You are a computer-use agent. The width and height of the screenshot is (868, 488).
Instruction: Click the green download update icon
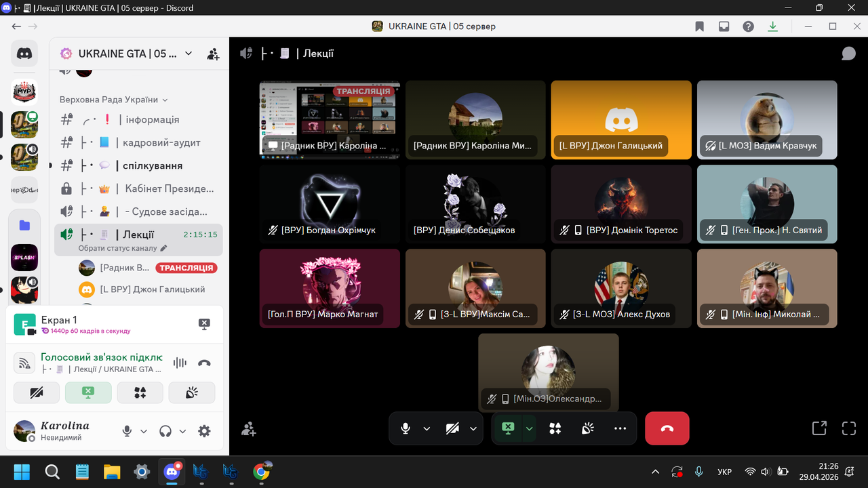coord(772,26)
